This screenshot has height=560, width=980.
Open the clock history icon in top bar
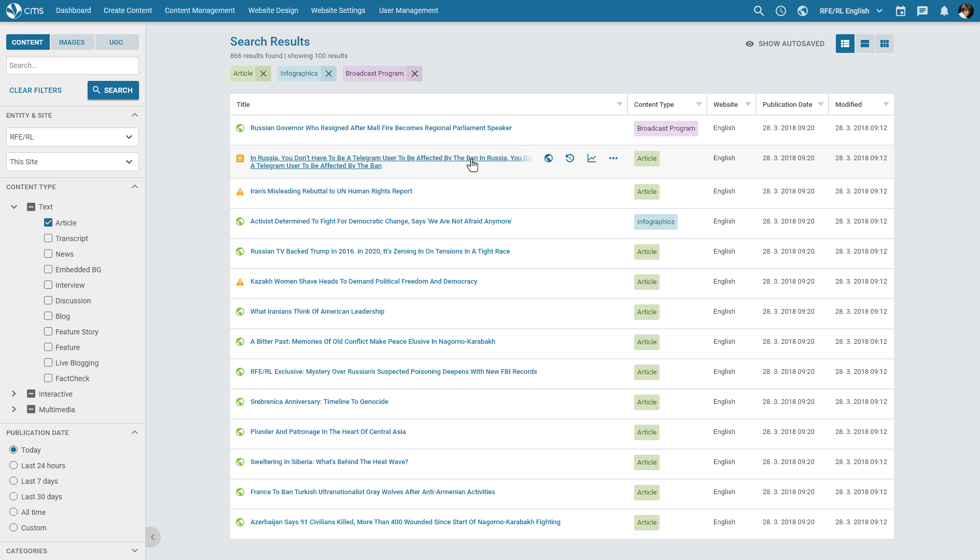780,11
